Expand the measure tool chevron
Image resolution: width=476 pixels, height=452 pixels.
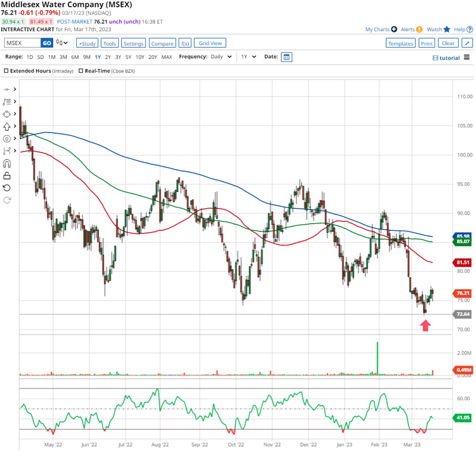click(15, 150)
